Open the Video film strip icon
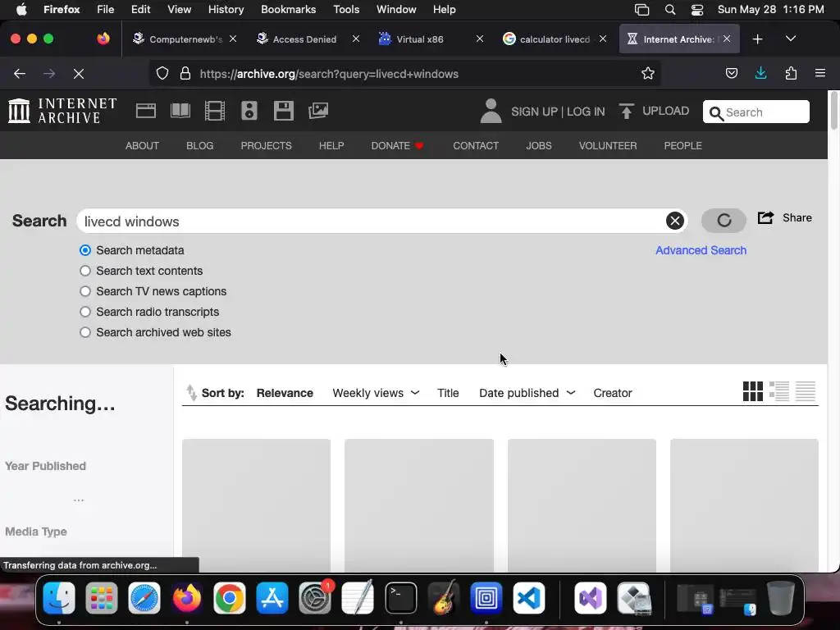Image resolution: width=840 pixels, height=630 pixels. 215,111
